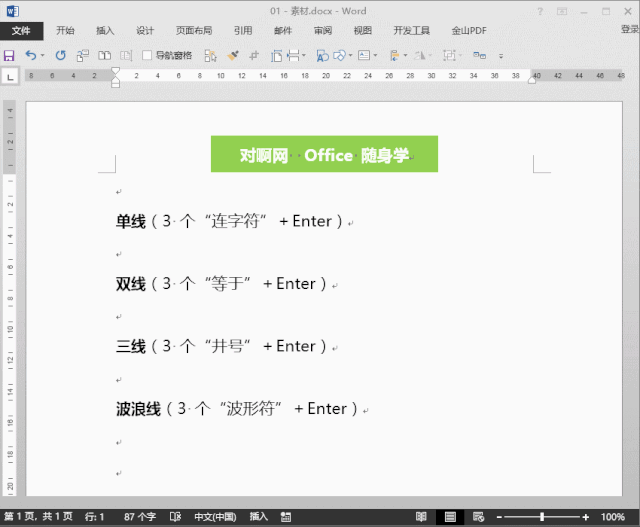Click the zoom slider handle
This screenshot has width=640, height=527.
[x=542, y=517]
